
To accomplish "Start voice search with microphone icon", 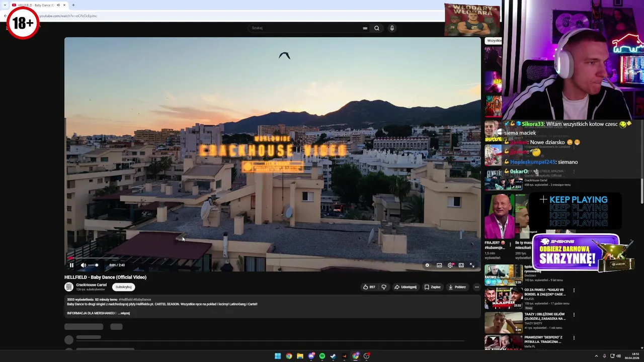I will (x=392, y=28).
